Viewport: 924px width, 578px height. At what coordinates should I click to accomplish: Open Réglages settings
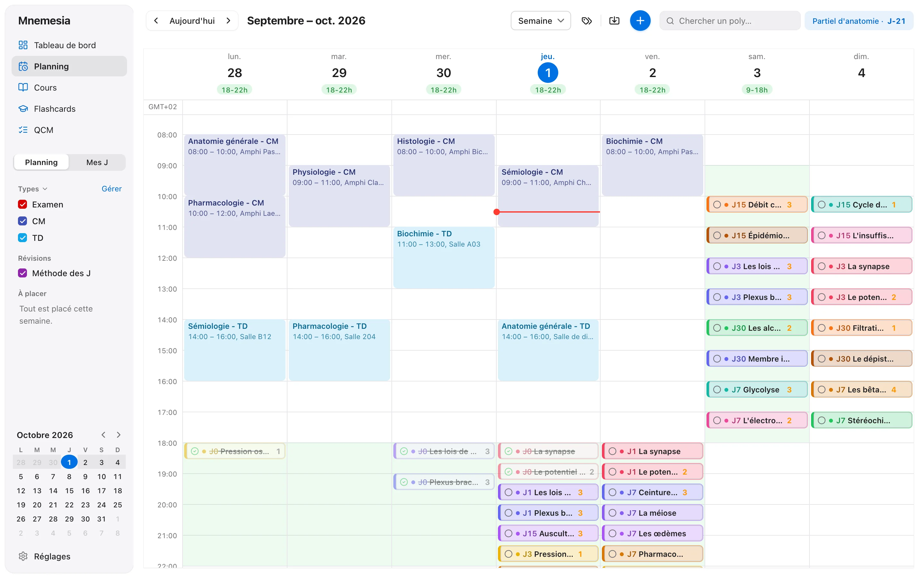coord(69,556)
